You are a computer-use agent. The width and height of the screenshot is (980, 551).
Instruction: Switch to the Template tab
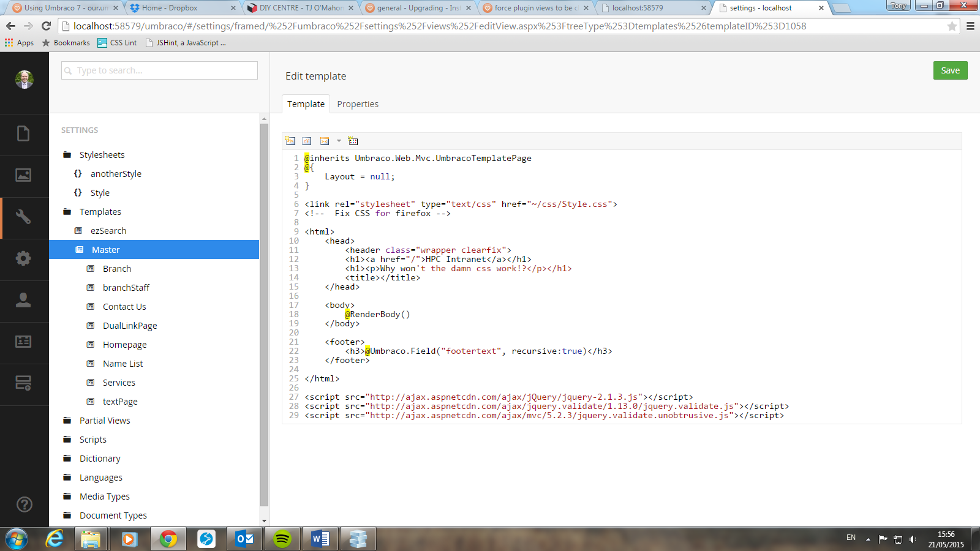[x=306, y=104]
